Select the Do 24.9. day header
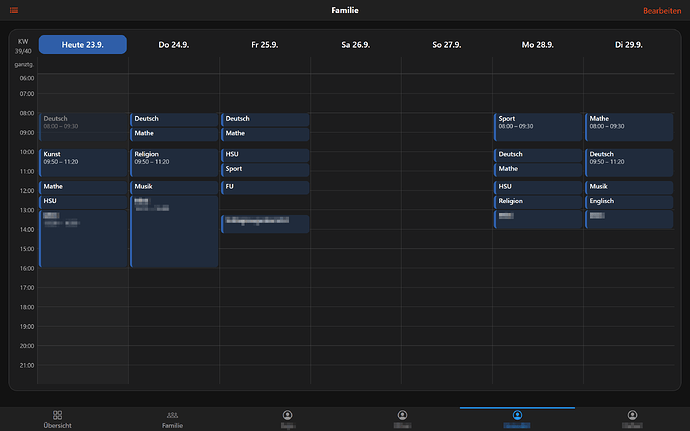The width and height of the screenshot is (690, 431). (x=174, y=44)
